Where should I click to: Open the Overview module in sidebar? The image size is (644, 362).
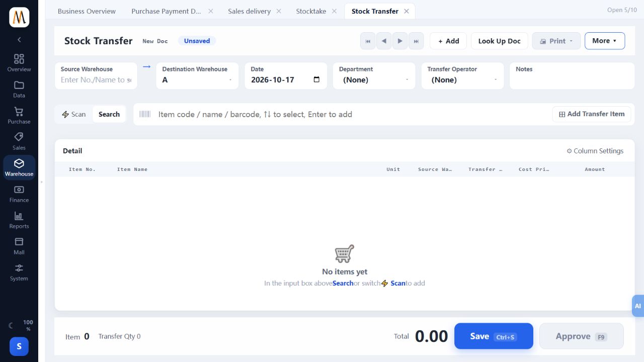click(x=19, y=63)
